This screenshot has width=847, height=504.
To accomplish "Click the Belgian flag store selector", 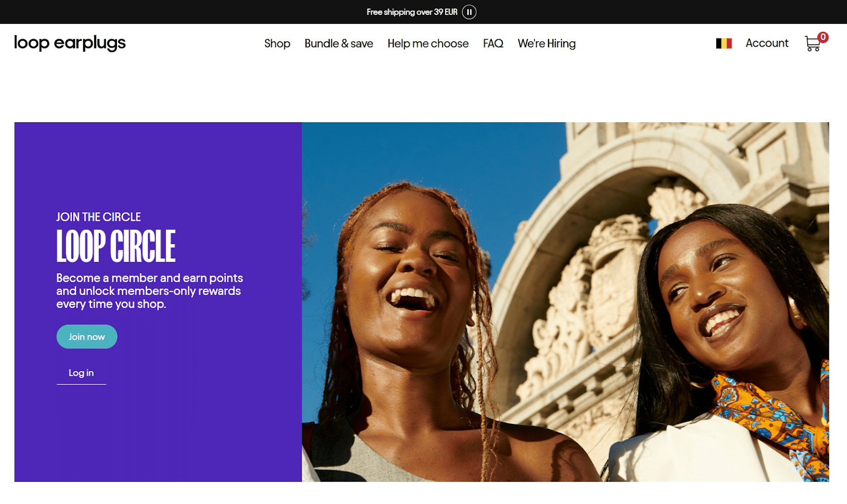I will 723,43.
